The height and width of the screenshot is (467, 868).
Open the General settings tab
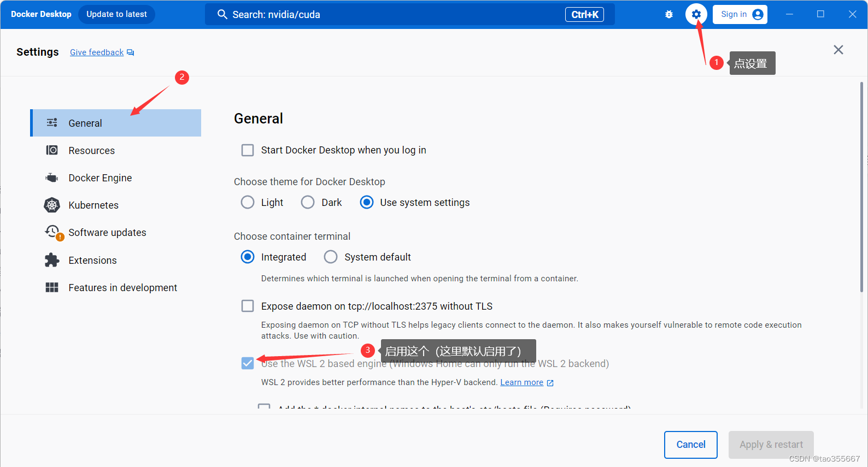pyautogui.click(x=115, y=123)
